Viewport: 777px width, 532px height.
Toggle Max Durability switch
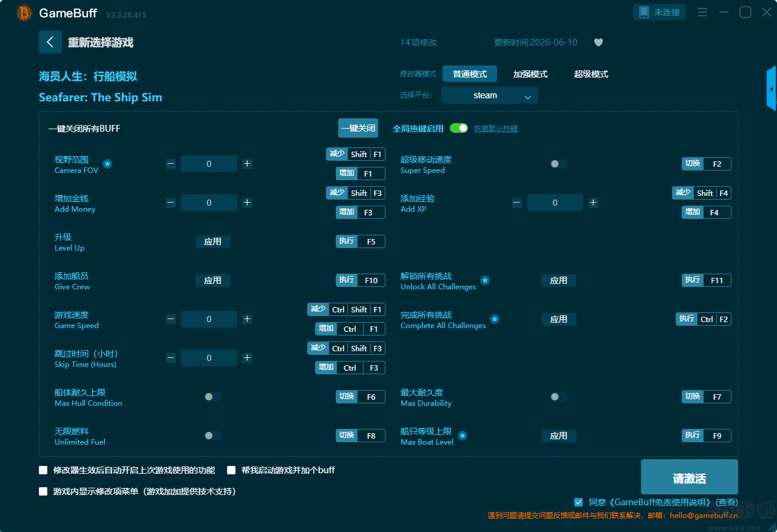559,397
